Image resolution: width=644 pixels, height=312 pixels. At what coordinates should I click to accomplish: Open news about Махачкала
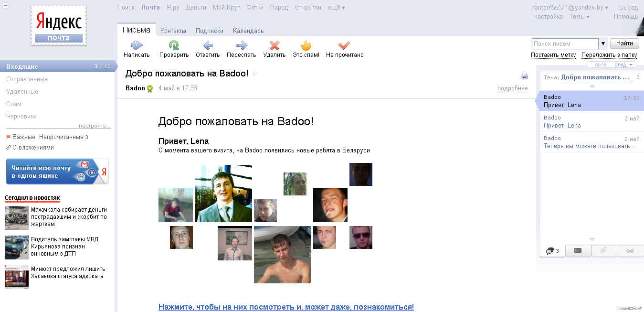coord(69,217)
